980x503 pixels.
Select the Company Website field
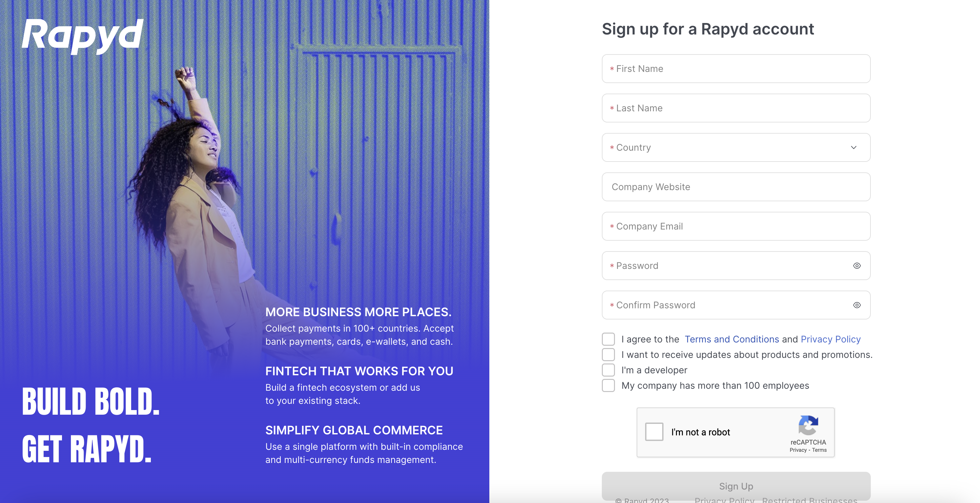pyautogui.click(x=735, y=187)
